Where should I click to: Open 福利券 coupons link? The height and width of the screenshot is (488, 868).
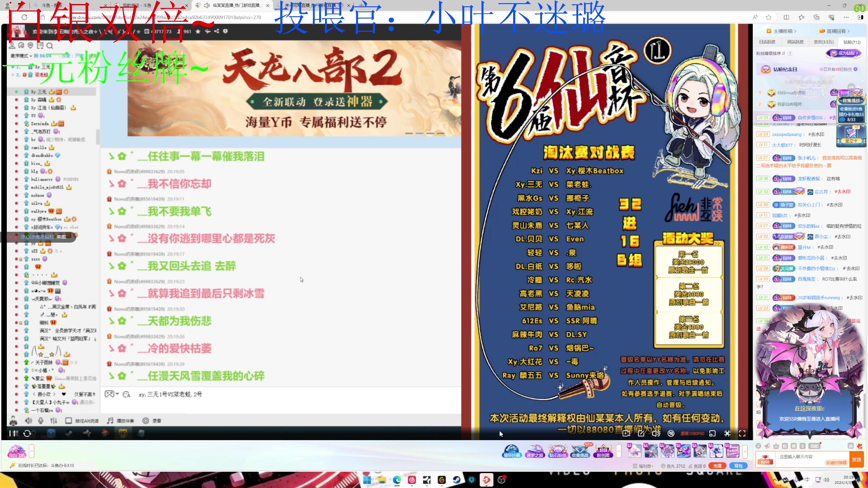(x=644, y=466)
